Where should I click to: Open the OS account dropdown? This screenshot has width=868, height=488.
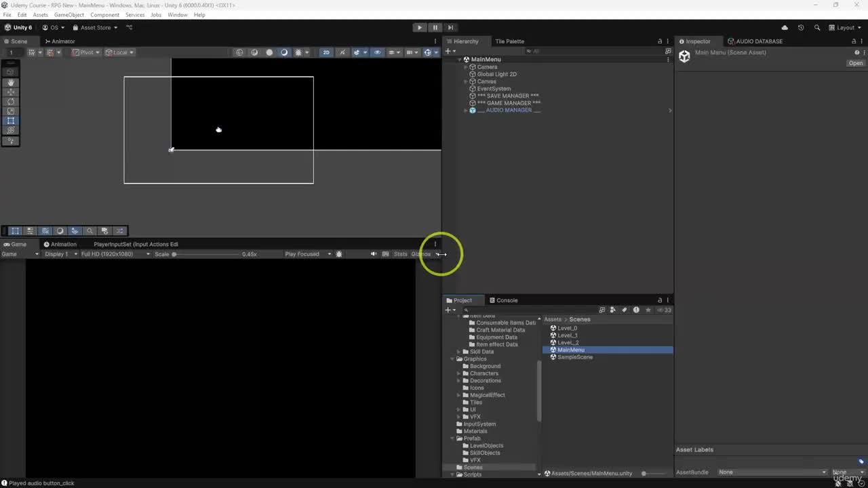(54, 28)
